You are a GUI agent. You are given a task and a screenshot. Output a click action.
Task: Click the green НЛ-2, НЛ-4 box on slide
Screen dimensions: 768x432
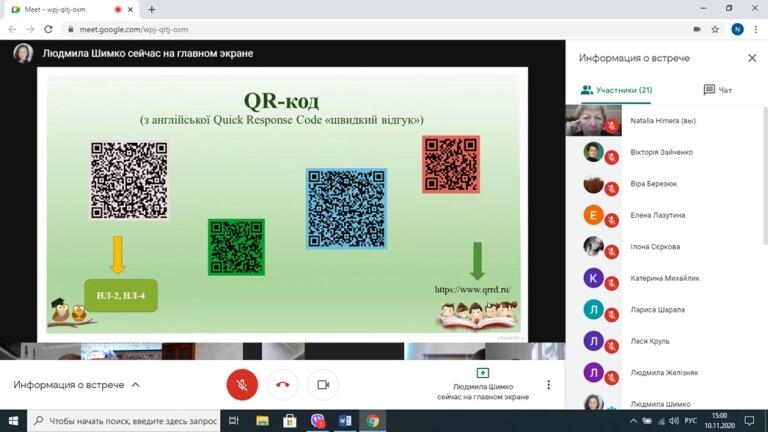tap(121, 295)
